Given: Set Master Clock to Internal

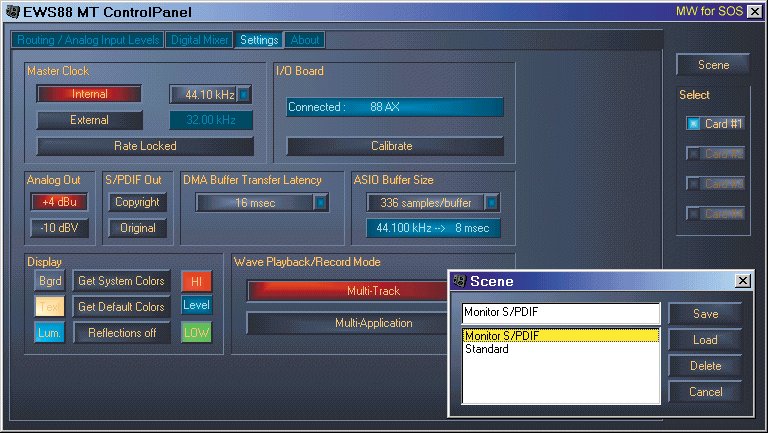Looking at the screenshot, I should point(89,94).
